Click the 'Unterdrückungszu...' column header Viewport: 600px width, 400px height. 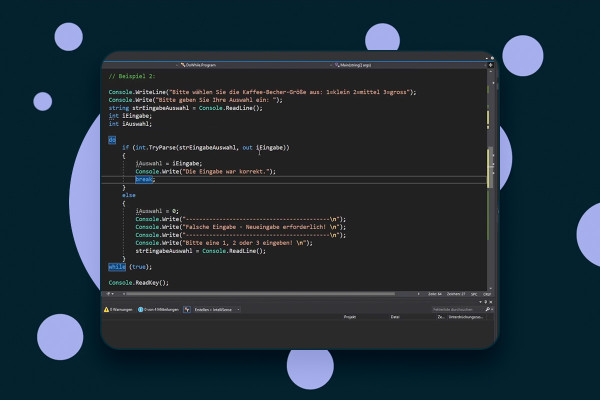pyautogui.click(x=465, y=317)
